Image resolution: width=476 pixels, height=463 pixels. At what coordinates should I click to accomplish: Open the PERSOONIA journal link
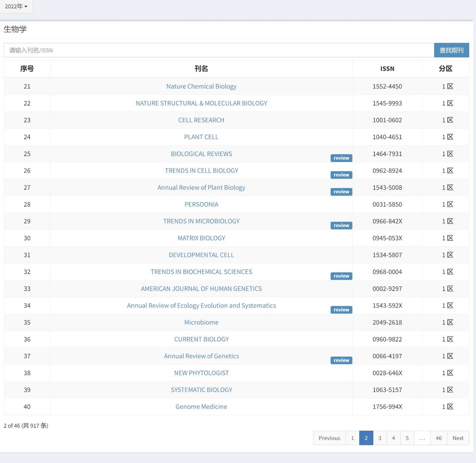tap(201, 204)
